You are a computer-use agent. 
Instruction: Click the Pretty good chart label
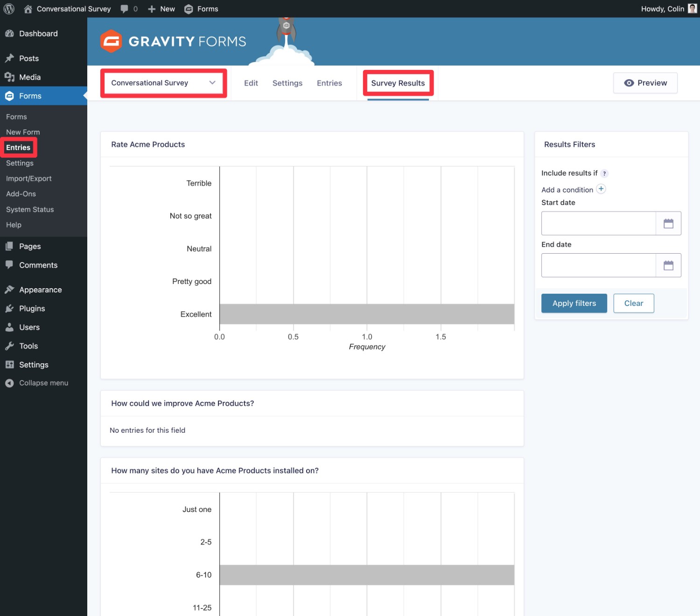(192, 282)
